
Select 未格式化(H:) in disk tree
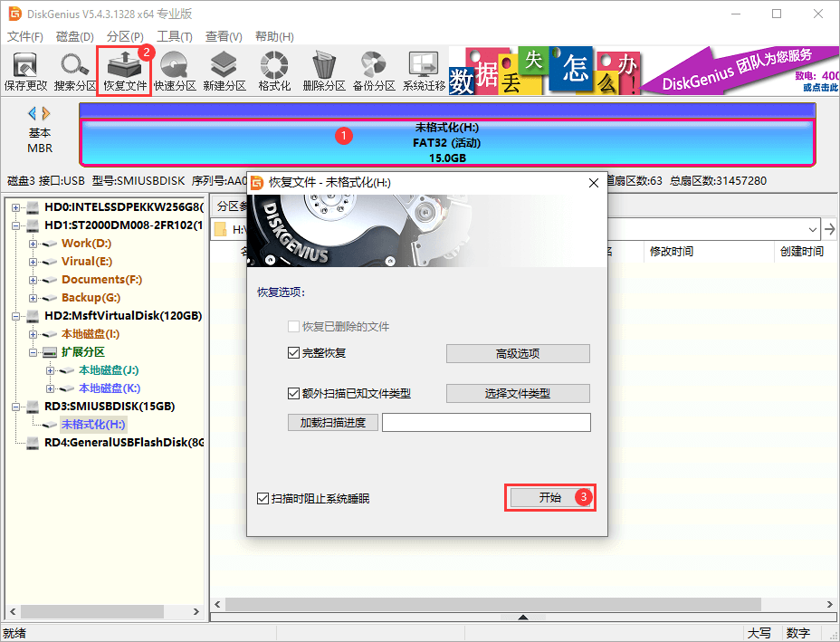click(x=93, y=425)
